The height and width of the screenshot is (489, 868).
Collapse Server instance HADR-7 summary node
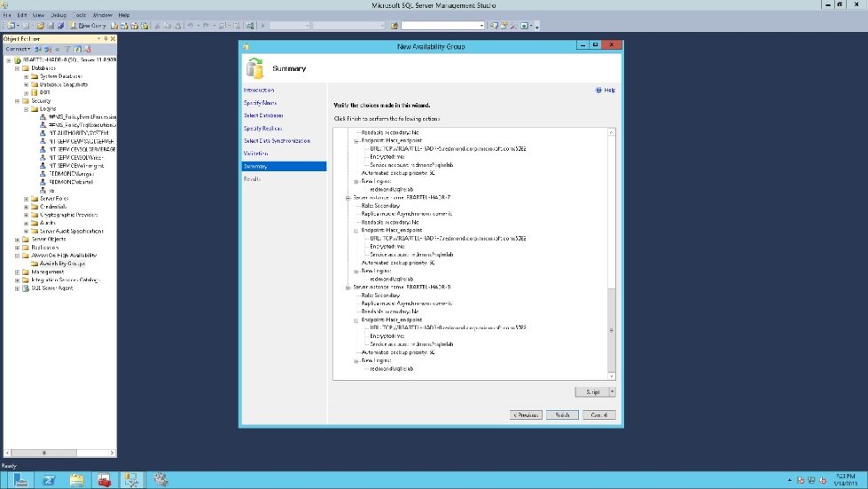pos(348,198)
